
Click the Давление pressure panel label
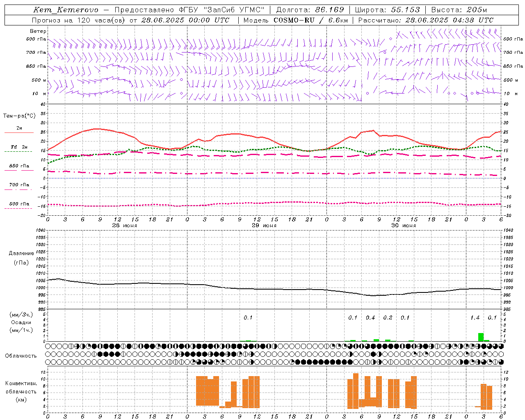21,253
